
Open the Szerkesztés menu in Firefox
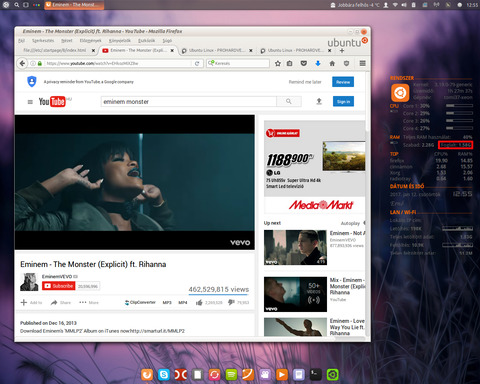[43, 40]
